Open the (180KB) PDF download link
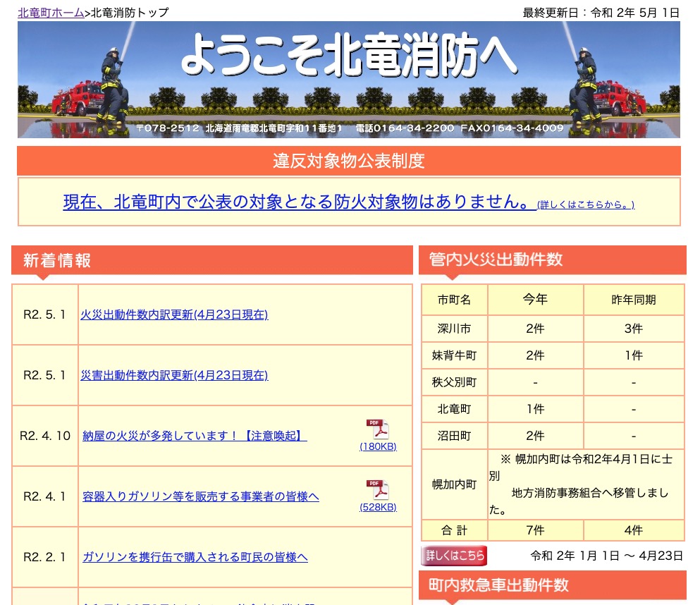 [378, 446]
